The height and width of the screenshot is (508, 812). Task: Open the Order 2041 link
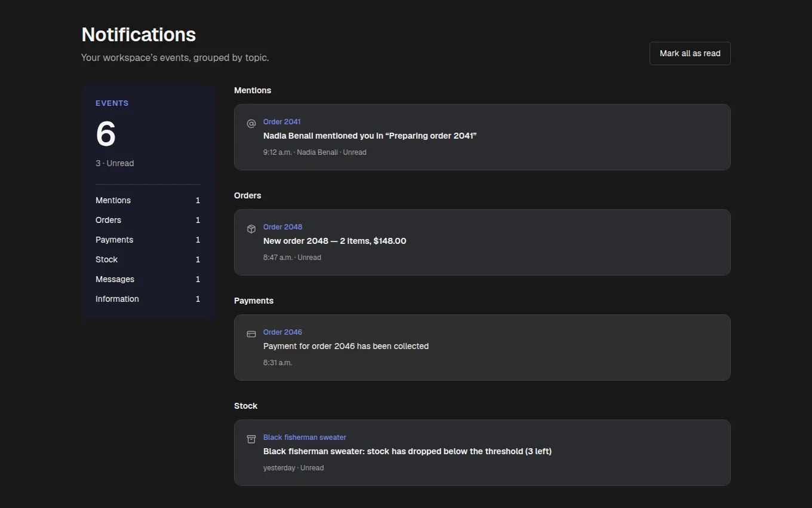point(282,122)
